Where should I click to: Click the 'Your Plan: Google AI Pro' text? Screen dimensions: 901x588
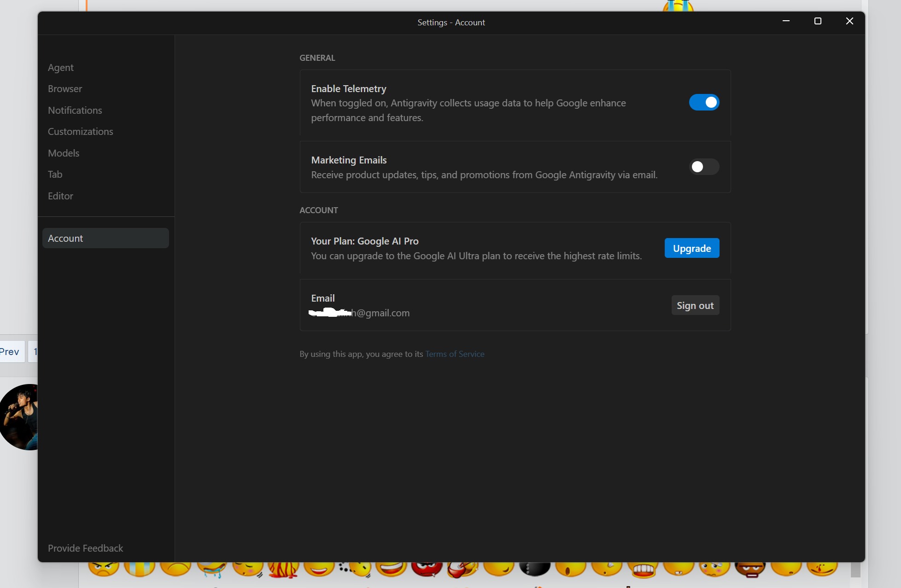pos(365,241)
